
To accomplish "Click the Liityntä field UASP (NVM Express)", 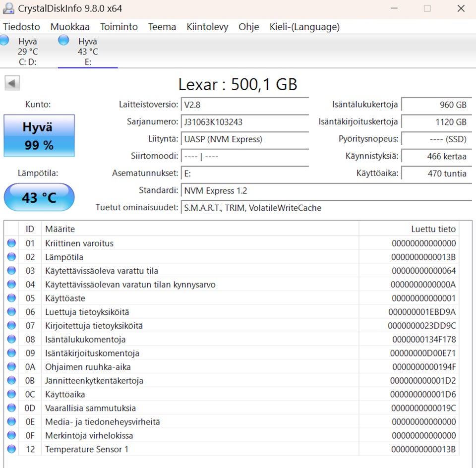I will click(244, 139).
